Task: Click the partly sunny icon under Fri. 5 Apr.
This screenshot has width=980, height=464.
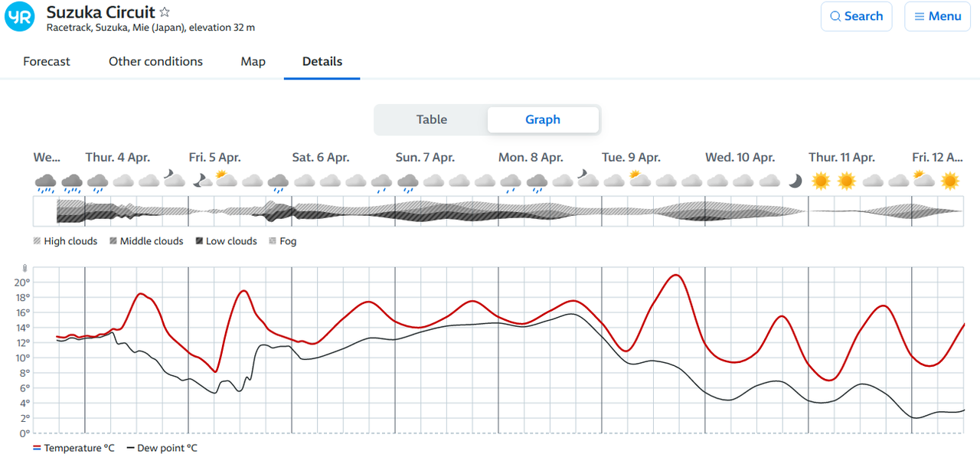Action: coord(226,180)
